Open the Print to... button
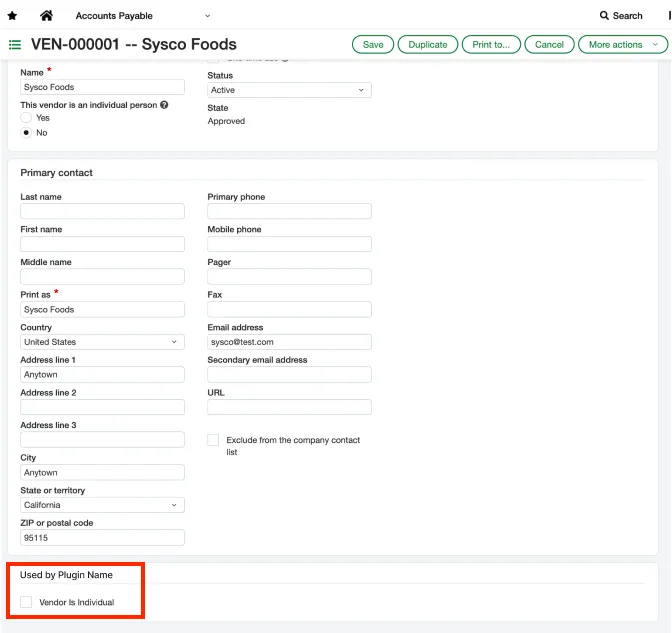Viewport: 672px width, 633px height. (x=491, y=45)
